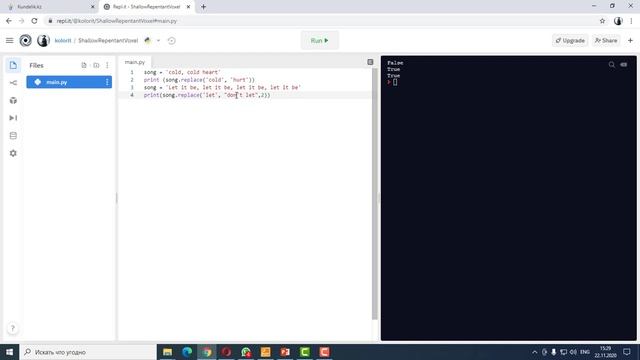640x360 pixels.
Task: Open a new browser tab
Action: [203, 7]
